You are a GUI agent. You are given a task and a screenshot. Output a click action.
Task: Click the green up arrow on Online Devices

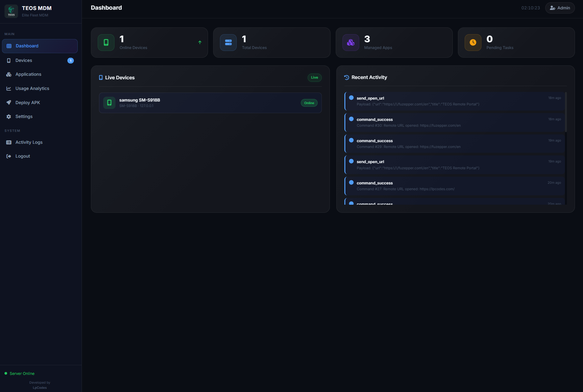tap(200, 43)
